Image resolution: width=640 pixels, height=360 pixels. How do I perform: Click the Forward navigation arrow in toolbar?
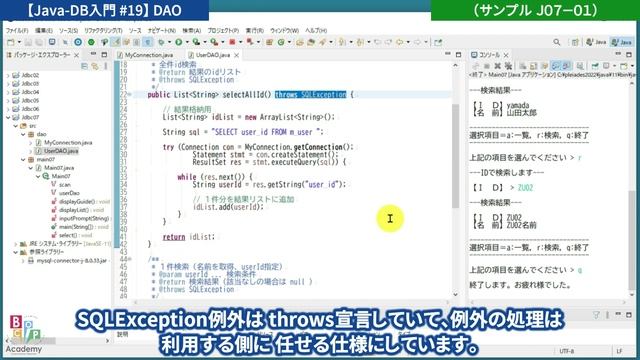pyautogui.click(x=417, y=42)
